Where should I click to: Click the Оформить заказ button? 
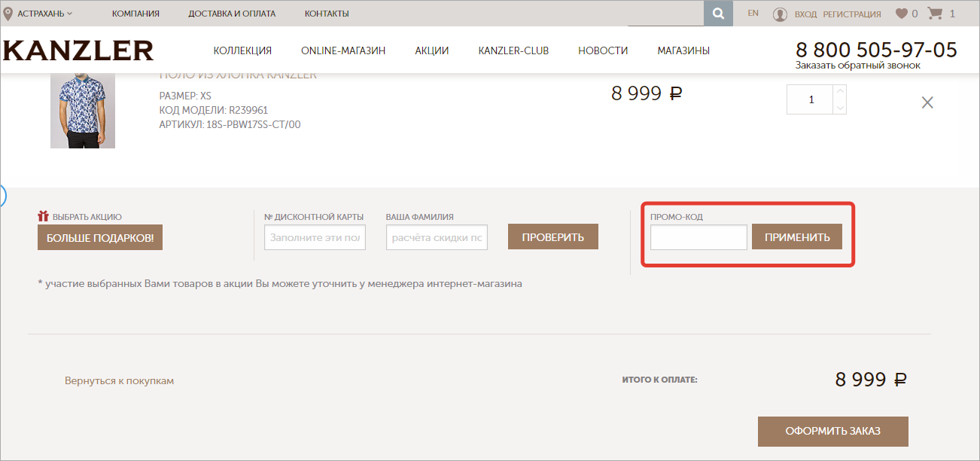pyautogui.click(x=833, y=432)
